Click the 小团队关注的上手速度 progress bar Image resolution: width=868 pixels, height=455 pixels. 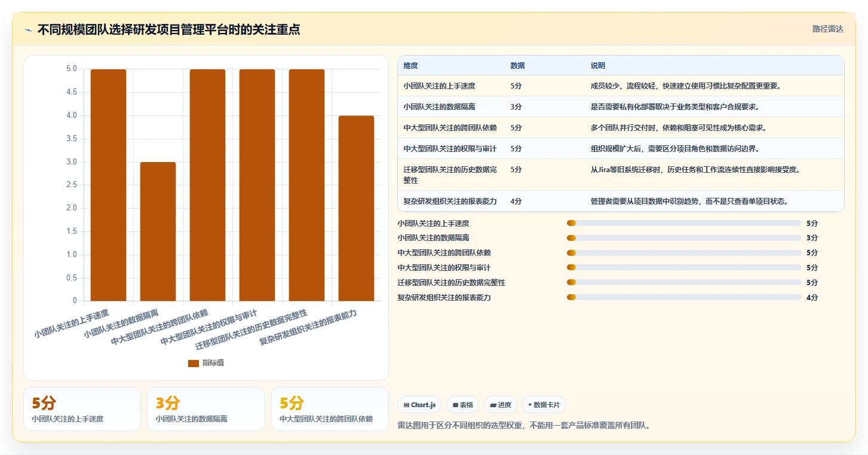tap(684, 223)
